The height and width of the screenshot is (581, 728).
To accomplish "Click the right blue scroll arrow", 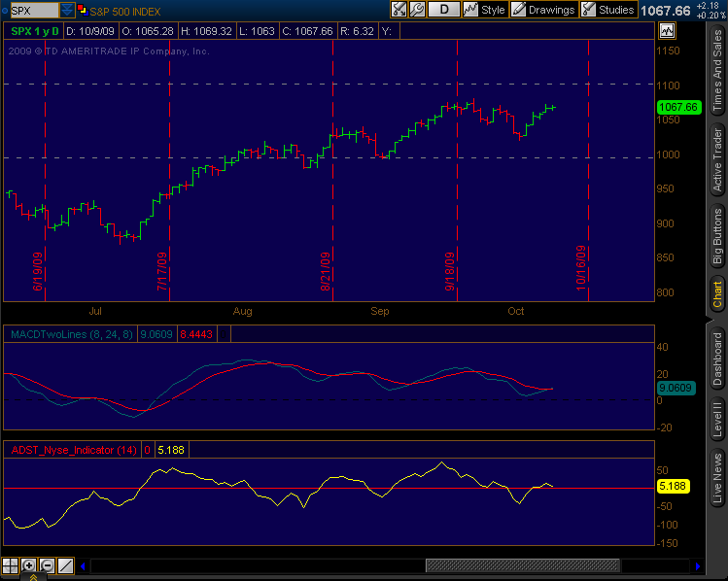I will (x=697, y=565).
